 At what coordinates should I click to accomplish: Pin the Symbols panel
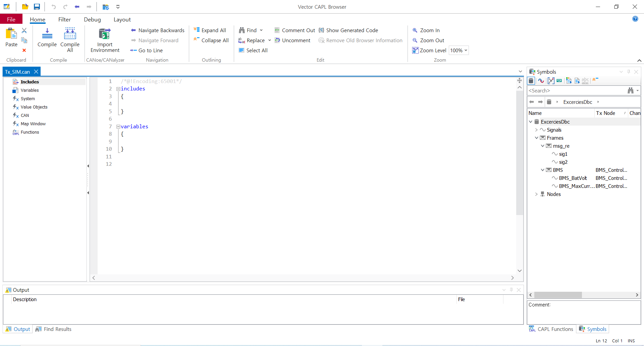[x=629, y=72]
